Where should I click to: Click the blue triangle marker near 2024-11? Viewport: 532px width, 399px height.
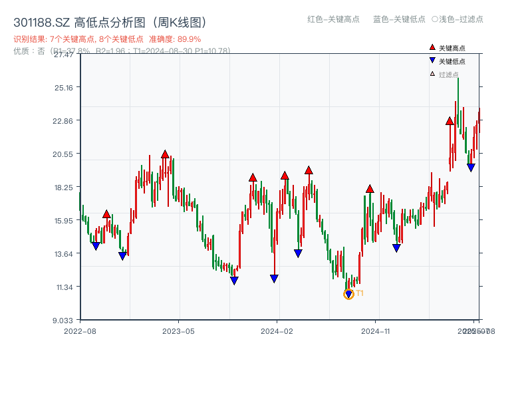tap(396, 247)
